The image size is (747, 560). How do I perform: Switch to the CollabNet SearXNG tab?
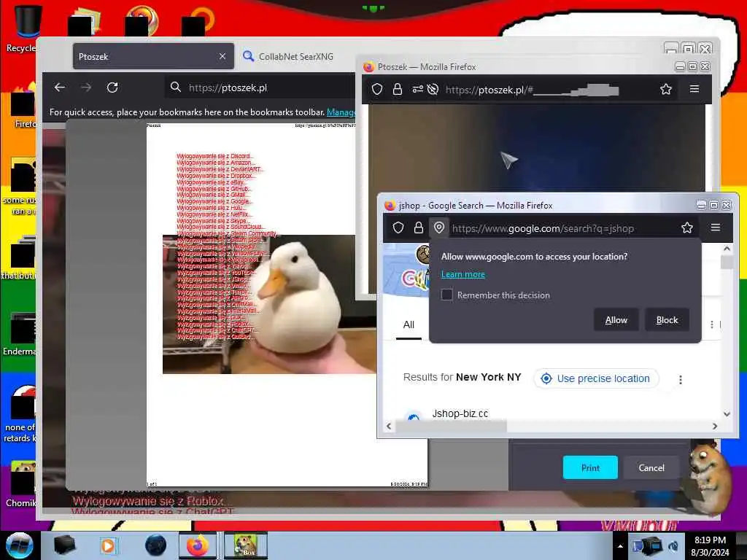[288, 57]
